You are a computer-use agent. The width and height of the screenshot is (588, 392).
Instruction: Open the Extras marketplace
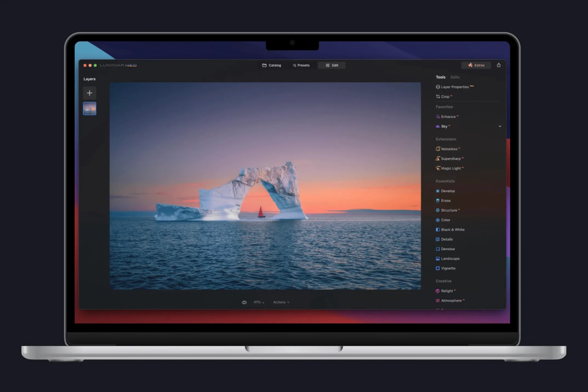[476, 65]
